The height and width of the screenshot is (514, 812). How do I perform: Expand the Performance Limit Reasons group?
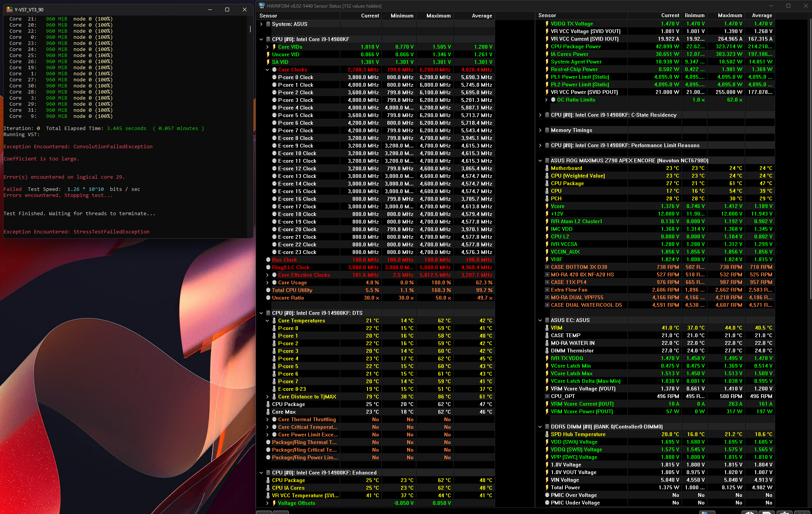540,145
